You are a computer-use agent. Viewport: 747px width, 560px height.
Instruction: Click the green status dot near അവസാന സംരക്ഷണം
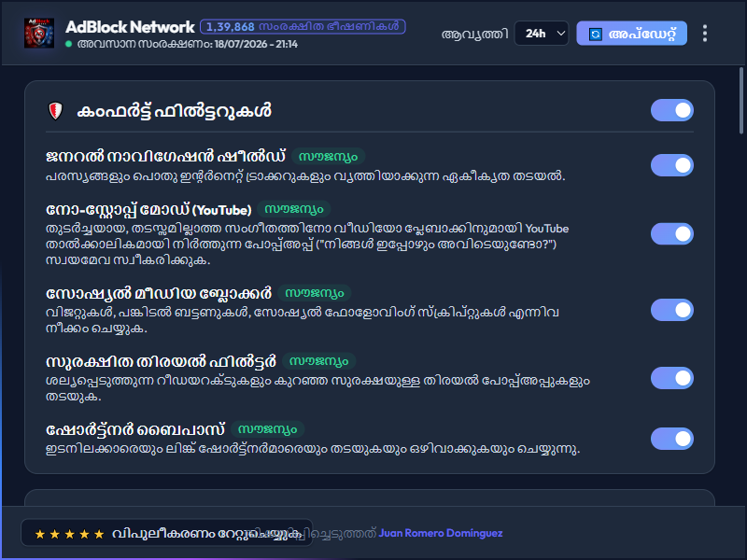tap(68, 44)
